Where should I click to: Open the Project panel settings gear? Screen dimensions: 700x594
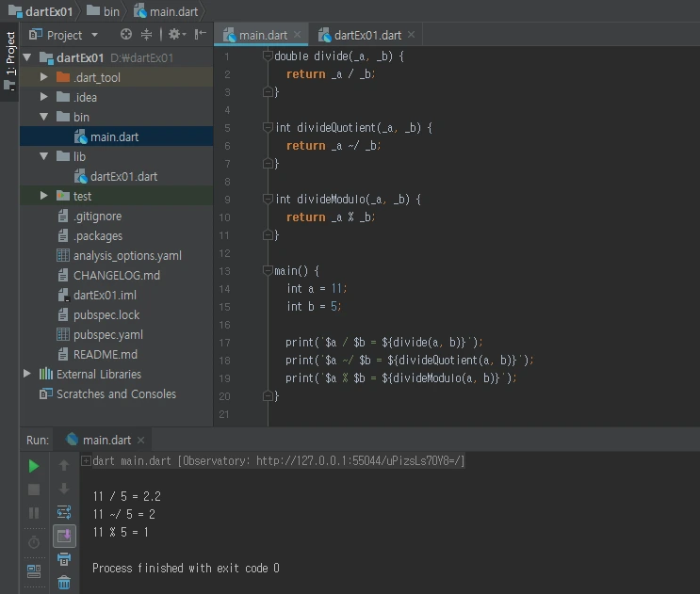pos(177,34)
